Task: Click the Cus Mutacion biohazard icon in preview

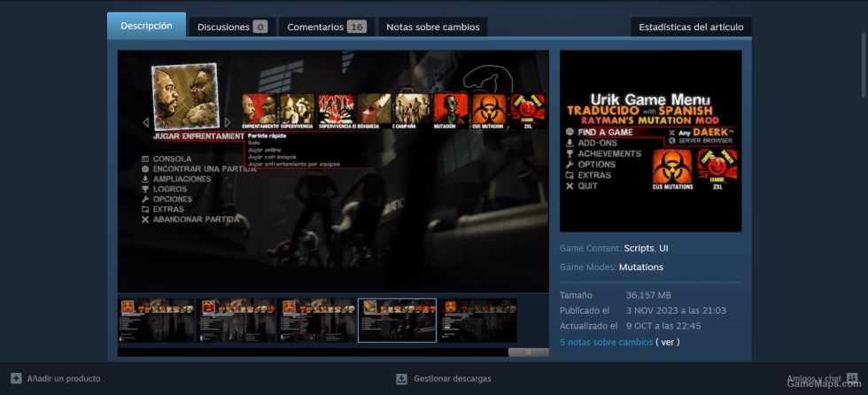Action: click(489, 111)
